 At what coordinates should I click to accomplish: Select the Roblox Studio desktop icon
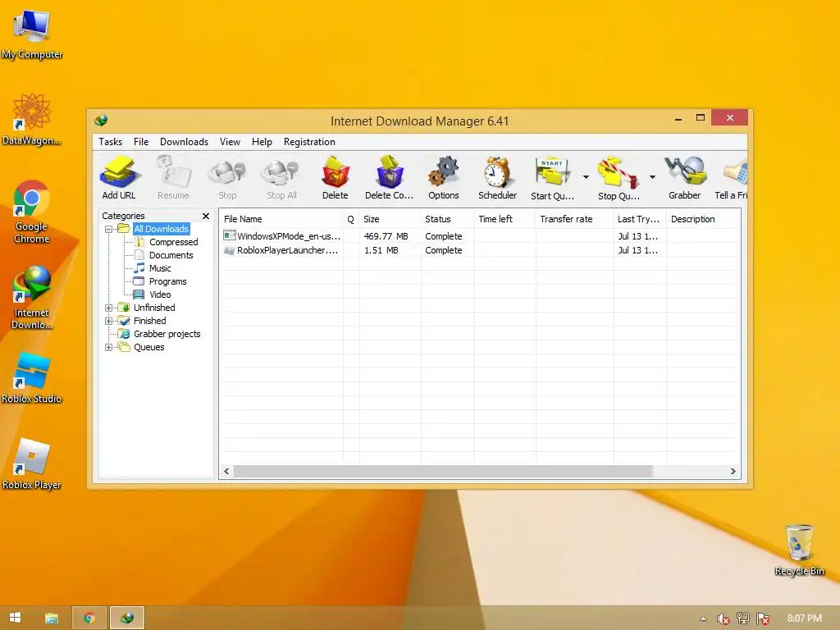pyautogui.click(x=32, y=378)
